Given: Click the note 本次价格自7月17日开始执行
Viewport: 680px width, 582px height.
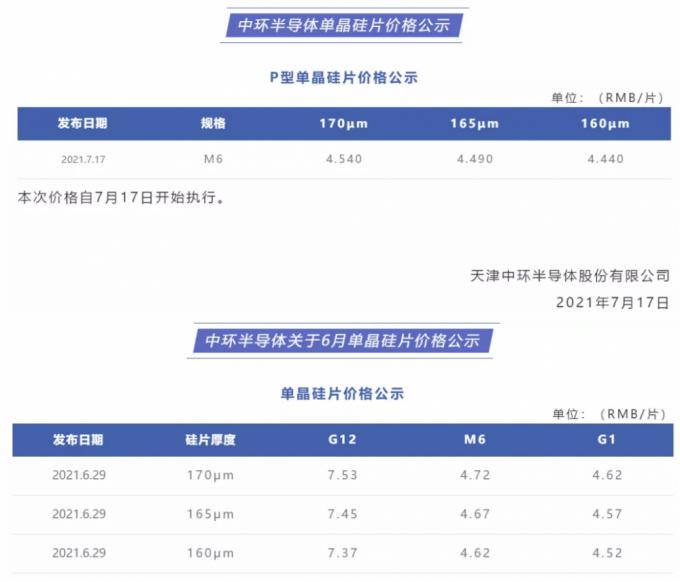Looking at the screenshot, I should coord(121,198).
